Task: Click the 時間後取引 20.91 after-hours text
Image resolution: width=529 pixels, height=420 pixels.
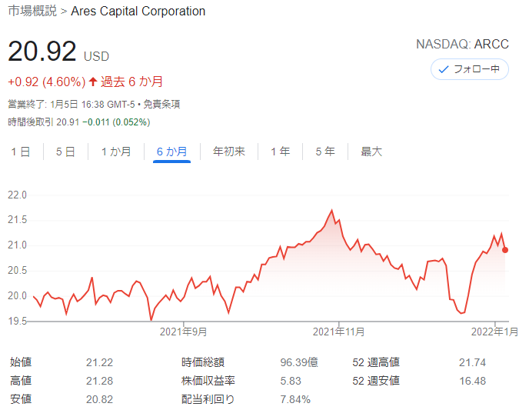Action: pos(44,122)
